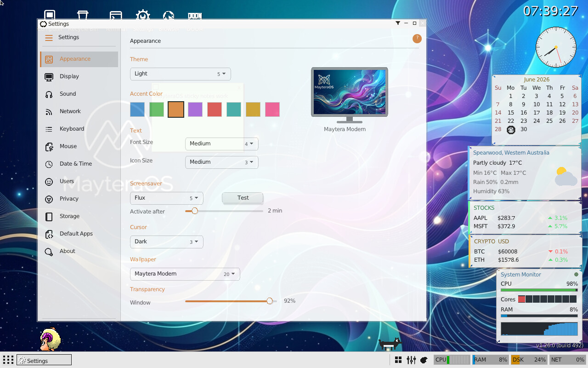The width and height of the screenshot is (588, 368).
Task: Open the Storage settings page
Action: pyautogui.click(x=79, y=216)
